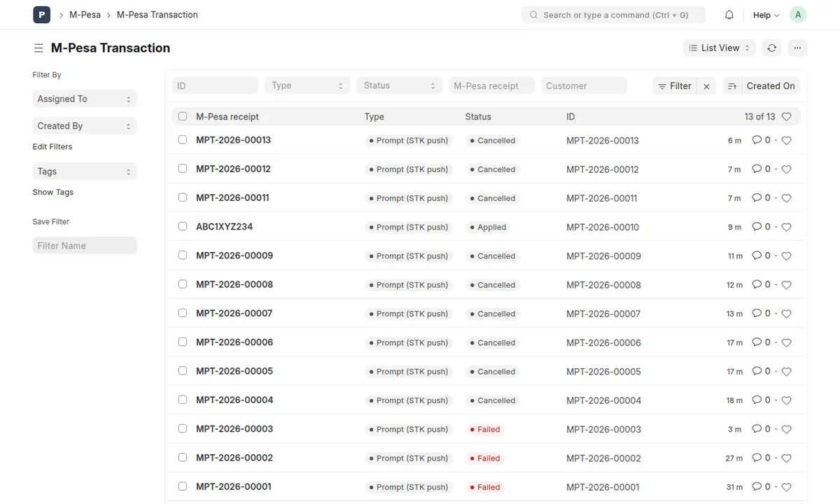Toggle the sidebar hamburger menu icon
Viewport: 840px width, 504px height.
tap(38, 48)
